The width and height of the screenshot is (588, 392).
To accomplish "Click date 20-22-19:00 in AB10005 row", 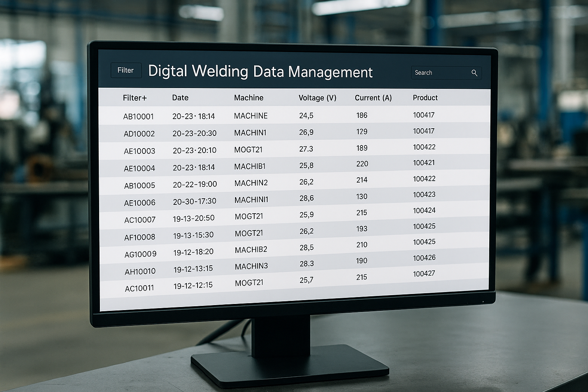I will [x=194, y=184].
